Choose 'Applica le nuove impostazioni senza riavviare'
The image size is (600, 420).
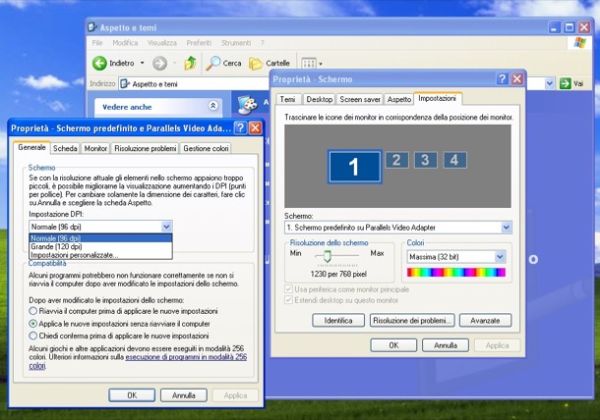[34, 324]
